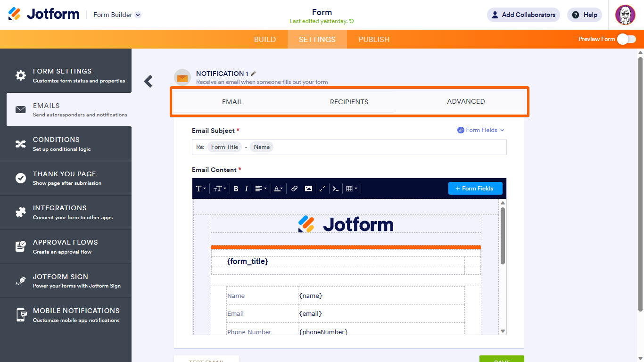The image size is (644, 362).
Task: Open the Form Builder dropdown
Action: (x=117, y=15)
